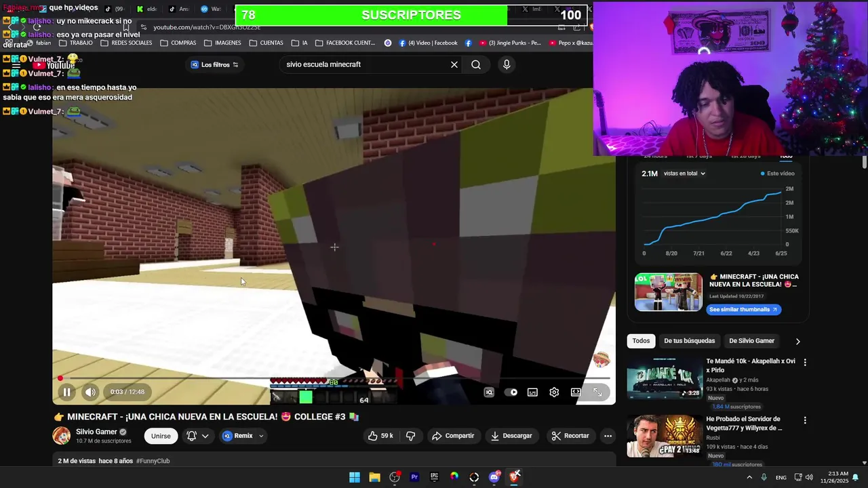This screenshot has height=488, width=868.
Task: Share the video via Compartir
Action: click(453, 436)
